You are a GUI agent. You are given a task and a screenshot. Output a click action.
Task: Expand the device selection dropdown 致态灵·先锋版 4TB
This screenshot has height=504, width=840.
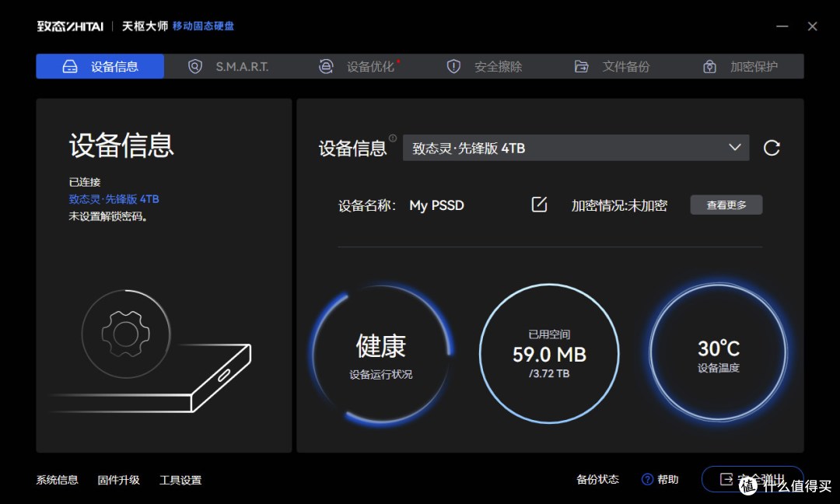(576, 148)
